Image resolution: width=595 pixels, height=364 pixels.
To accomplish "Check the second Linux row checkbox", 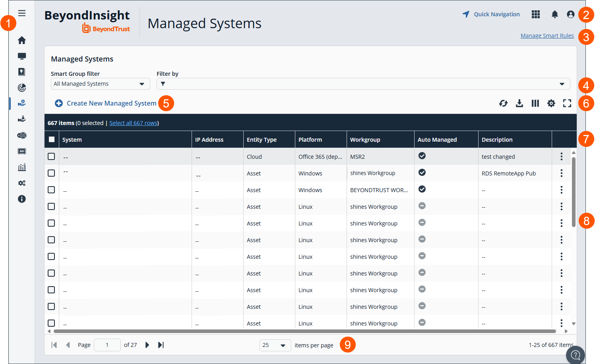I will pyautogui.click(x=51, y=223).
